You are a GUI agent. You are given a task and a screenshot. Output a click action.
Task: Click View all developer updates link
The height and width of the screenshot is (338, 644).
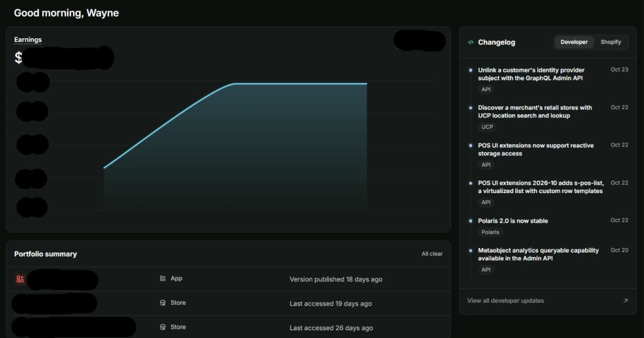click(505, 301)
